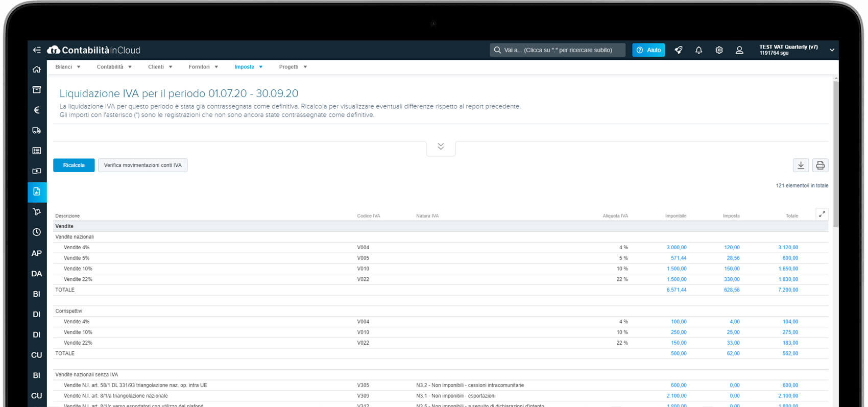The height and width of the screenshot is (407, 868).
Task: Click the Codice IVA column header
Action: point(369,216)
